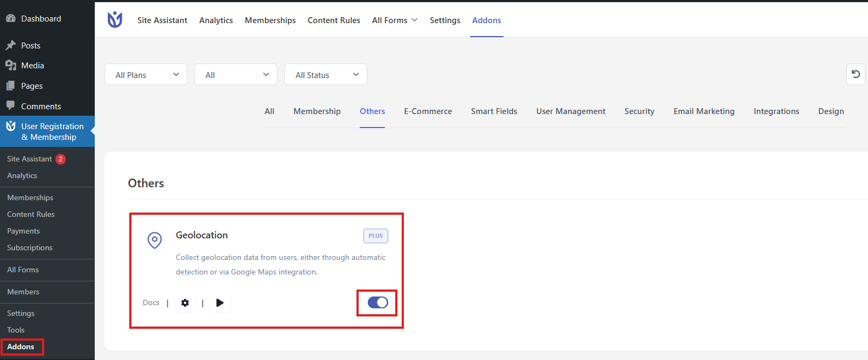868x360 pixels.
Task: Switch to the Design category tab
Action: pyautogui.click(x=831, y=111)
